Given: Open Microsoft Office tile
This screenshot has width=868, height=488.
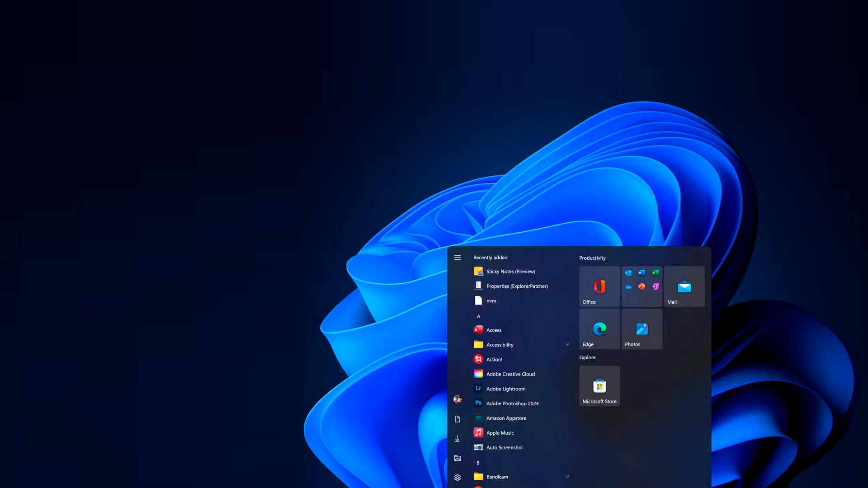Looking at the screenshot, I should (599, 286).
